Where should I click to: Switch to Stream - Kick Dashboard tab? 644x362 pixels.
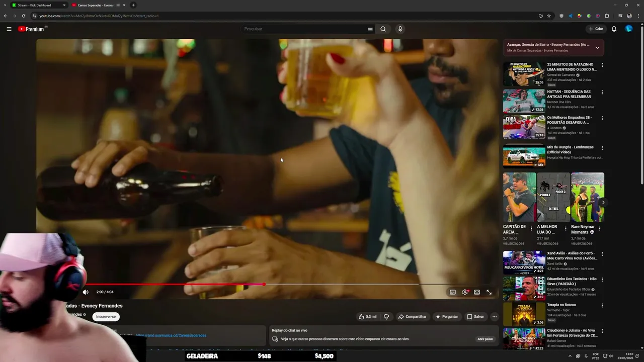tap(38, 5)
